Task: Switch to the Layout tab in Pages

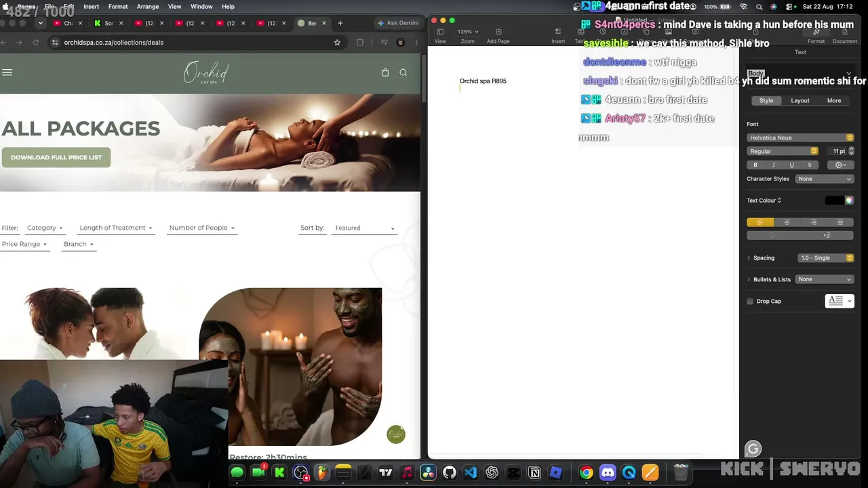Action: [x=800, y=100]
